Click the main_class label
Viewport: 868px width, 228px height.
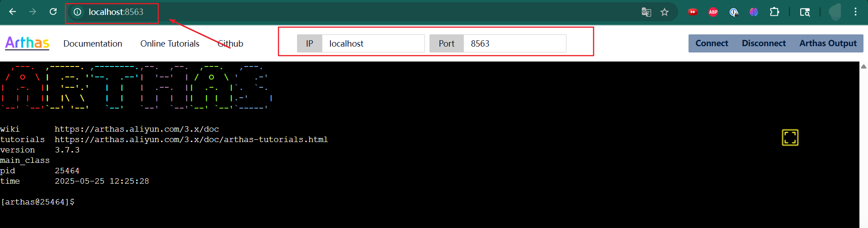coord(25,160)
